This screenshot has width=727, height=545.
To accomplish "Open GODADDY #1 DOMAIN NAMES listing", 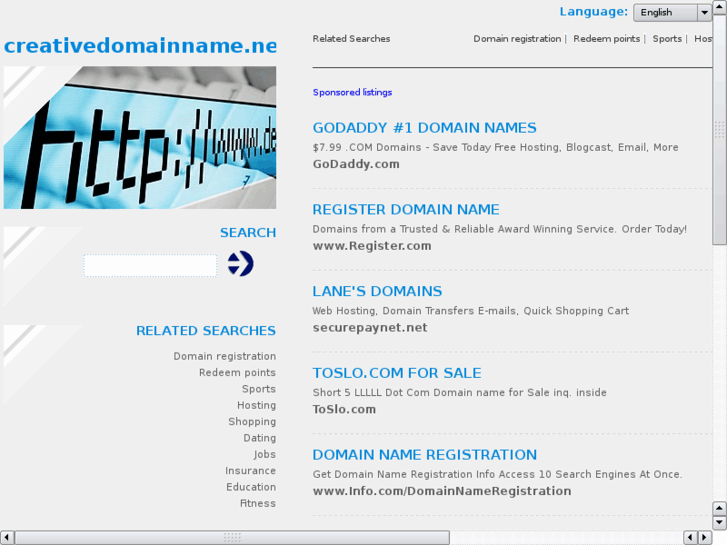I will (x=424, y=128).
